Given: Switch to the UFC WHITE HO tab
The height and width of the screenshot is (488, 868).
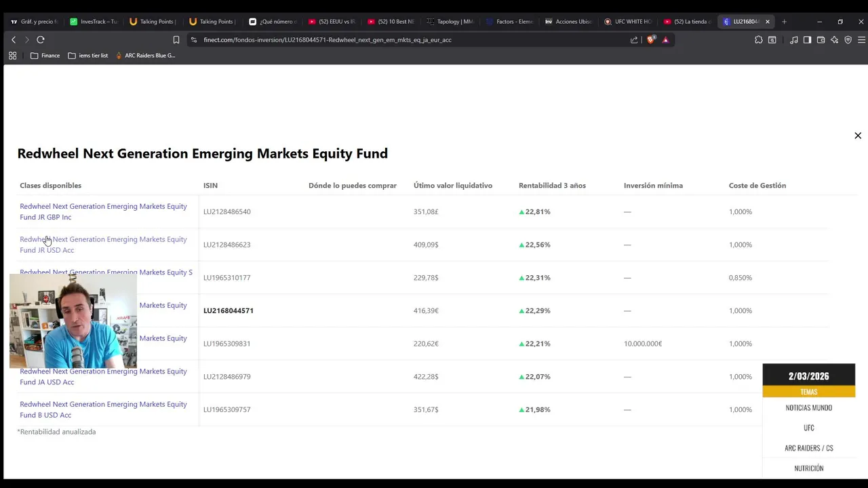Looking at the screenshot, I should point(629,22).
